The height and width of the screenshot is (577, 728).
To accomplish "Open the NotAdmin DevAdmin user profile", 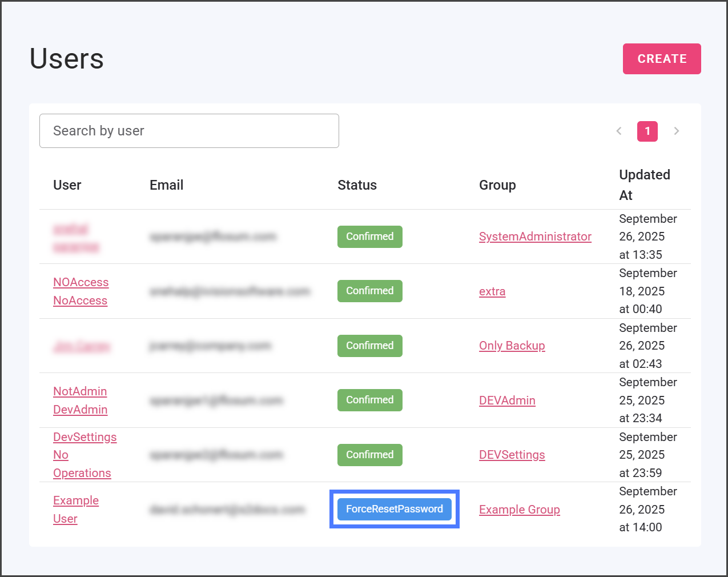I will click(x=80, y=400).
